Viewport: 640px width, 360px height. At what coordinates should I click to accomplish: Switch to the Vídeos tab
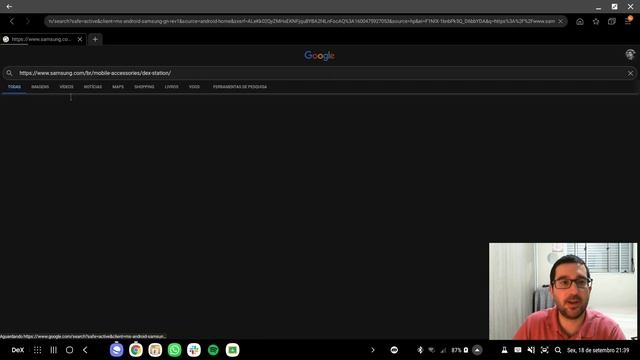(67, 87)
